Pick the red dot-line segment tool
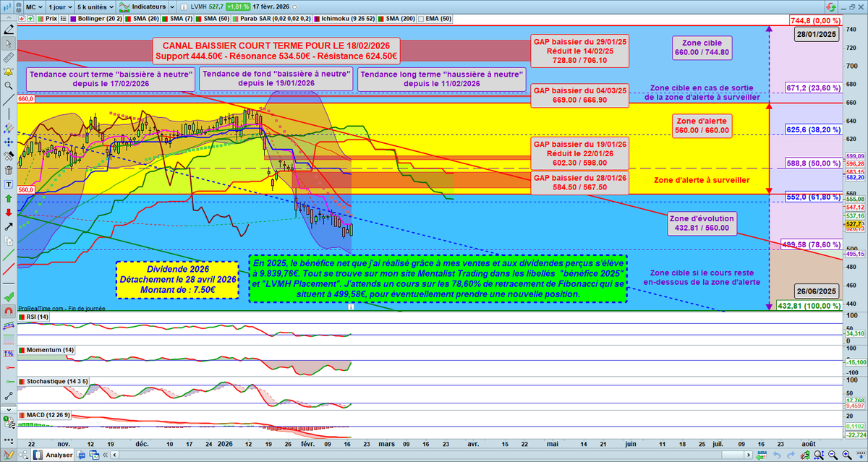 [x=9, y=367]
